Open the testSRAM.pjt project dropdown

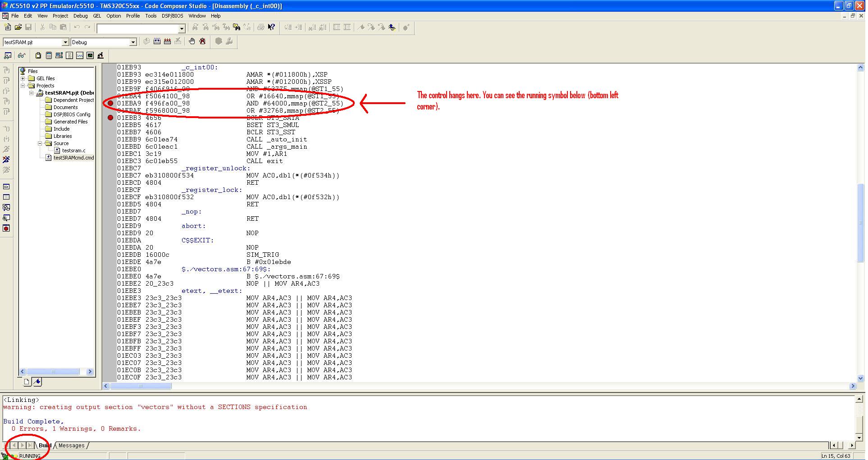(65, 42)
